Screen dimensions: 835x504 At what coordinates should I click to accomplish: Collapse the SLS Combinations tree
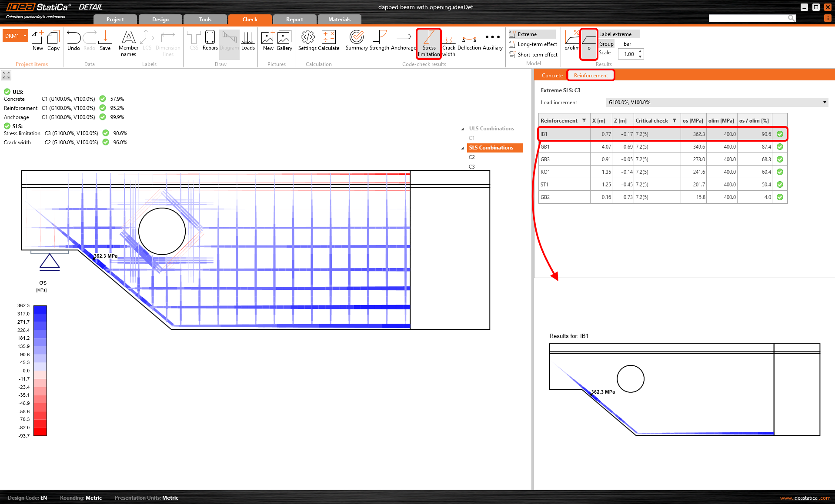(462, 148)
